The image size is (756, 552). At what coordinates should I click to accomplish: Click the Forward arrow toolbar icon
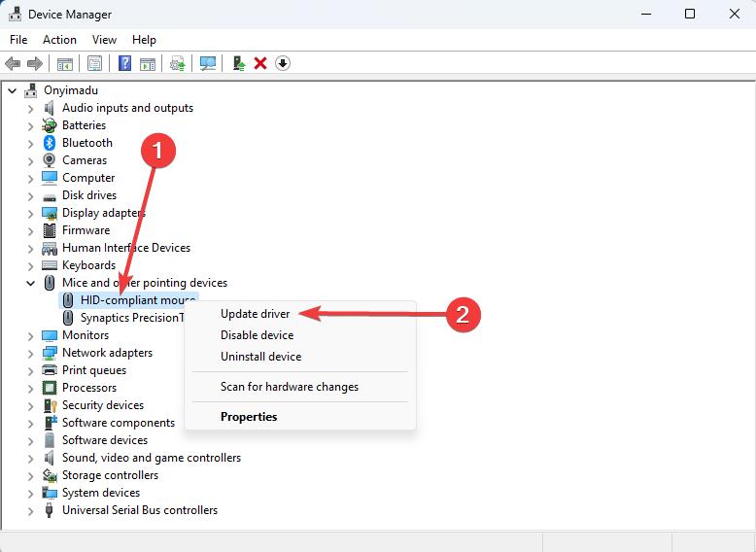[35, 63]
